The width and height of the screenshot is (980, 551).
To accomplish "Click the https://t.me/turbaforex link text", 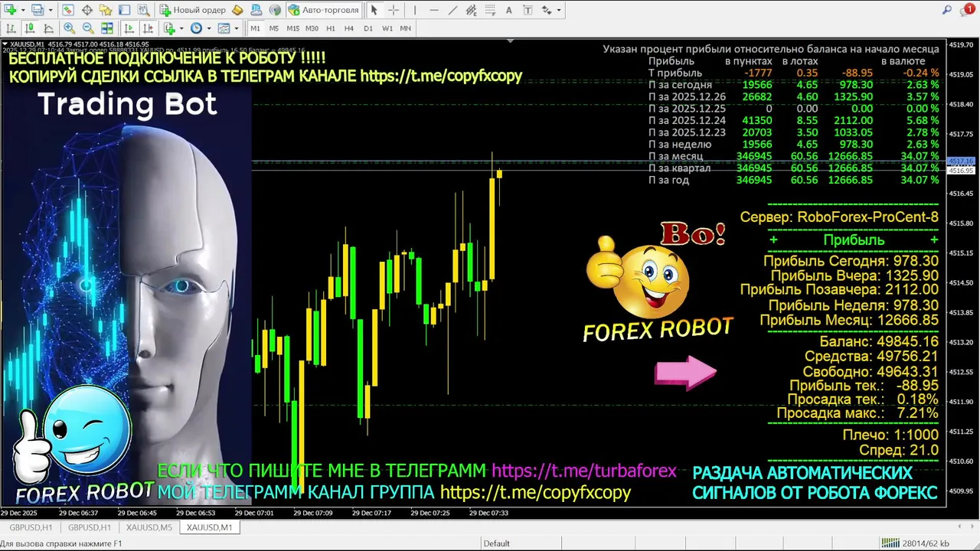I will pyautogui.click(x=584, y=471).
